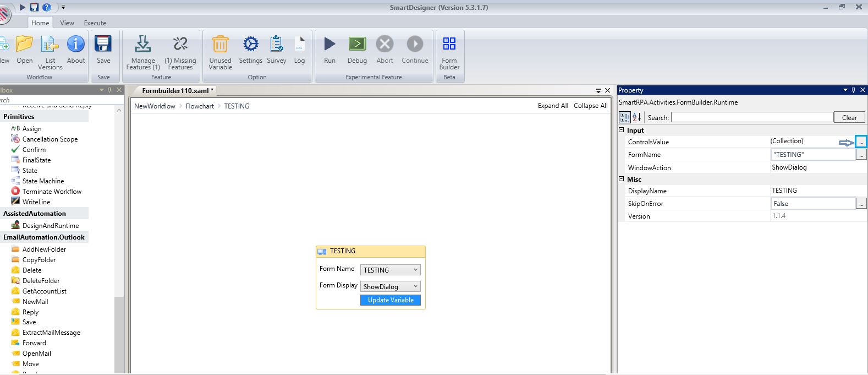Open the Log file icon
The width and height of the screenshot is (868, 375).
(x=299, y=44)
